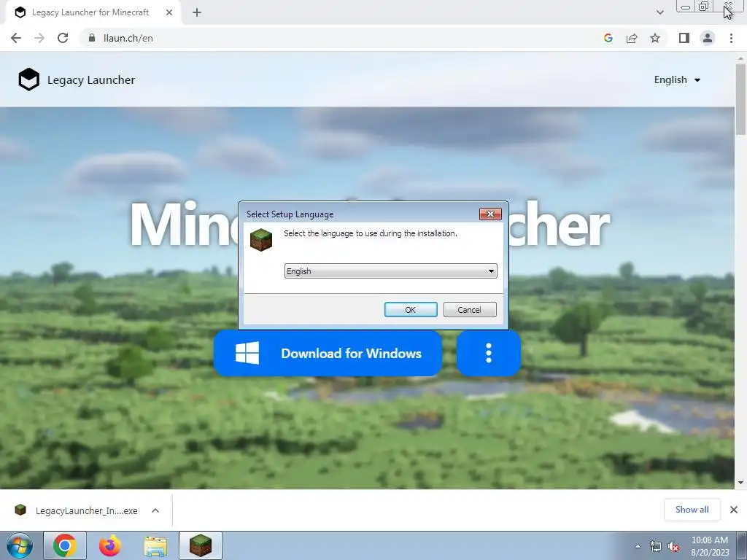
Task: Open the Chrome profile avatar
Action: coord(708,38)
